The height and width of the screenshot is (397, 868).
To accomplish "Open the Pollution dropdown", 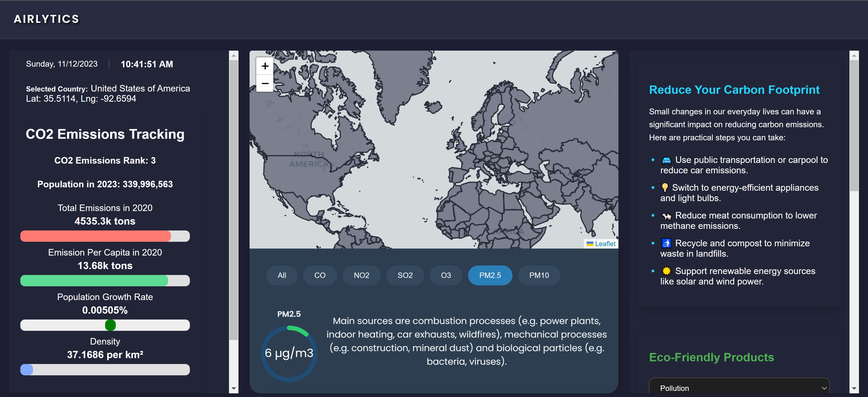I will (739, 388).
